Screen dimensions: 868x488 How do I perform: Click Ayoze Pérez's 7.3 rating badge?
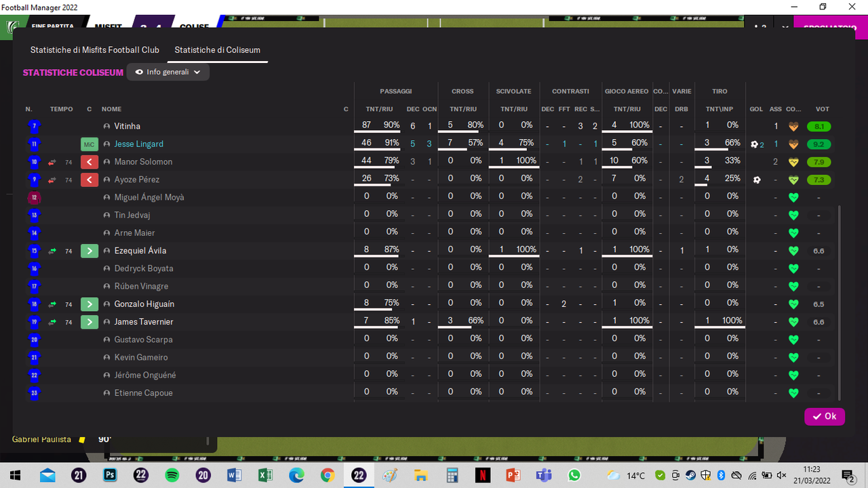click(819, 180)
